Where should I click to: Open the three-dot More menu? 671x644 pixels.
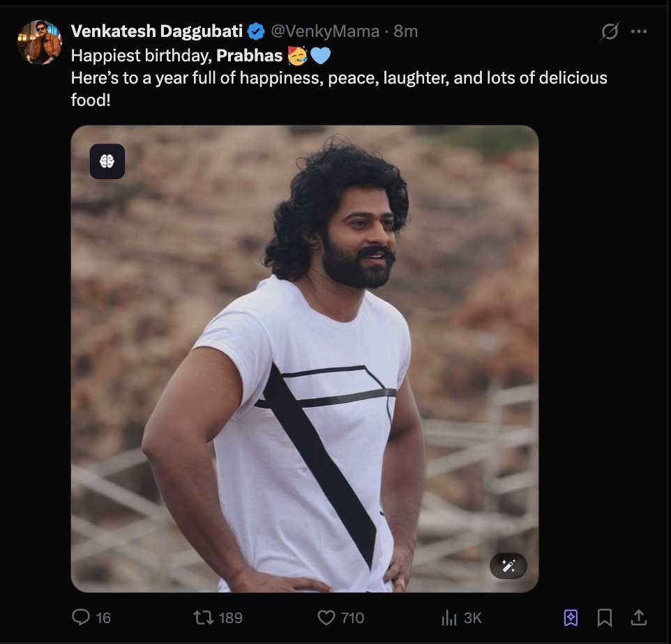[639, 31]
